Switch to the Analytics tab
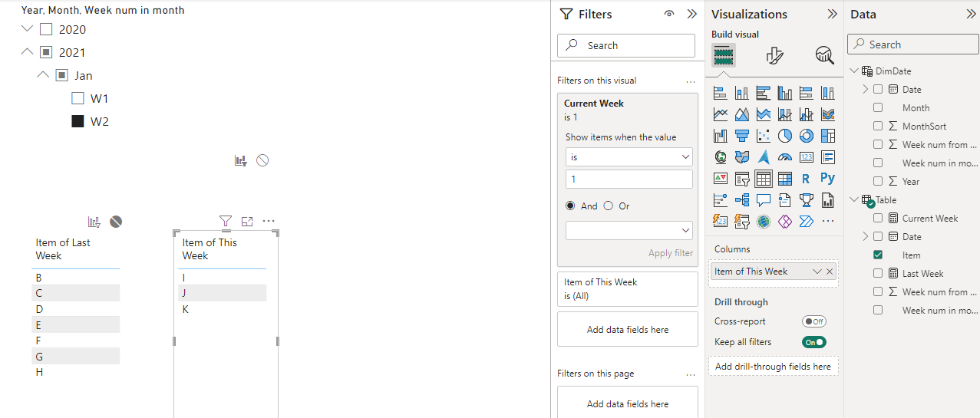Image resolution: width=980 pixels, height=418 pixels. (x=824, y=55)
